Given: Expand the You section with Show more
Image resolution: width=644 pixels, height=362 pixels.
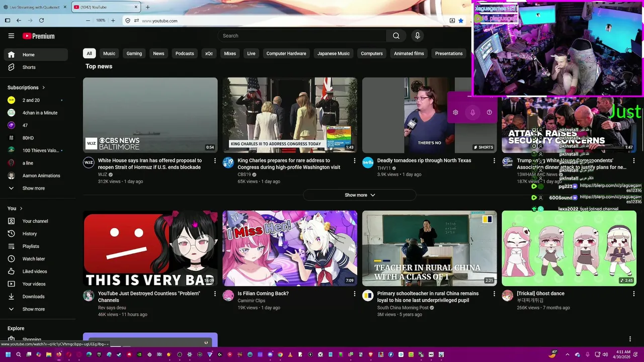Looking at the screenshot, I should (36, 309).
